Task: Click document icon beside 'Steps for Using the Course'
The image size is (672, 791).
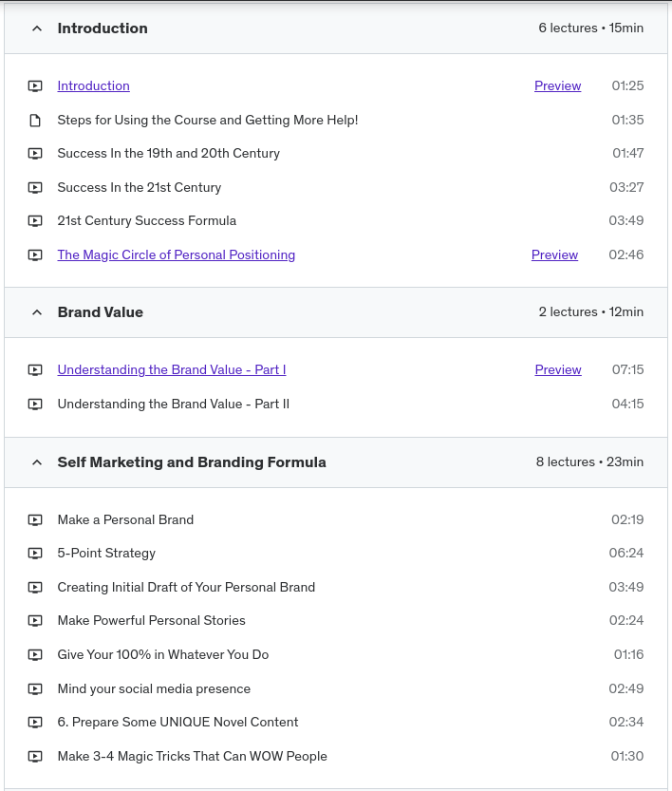Action: [35, 121]
